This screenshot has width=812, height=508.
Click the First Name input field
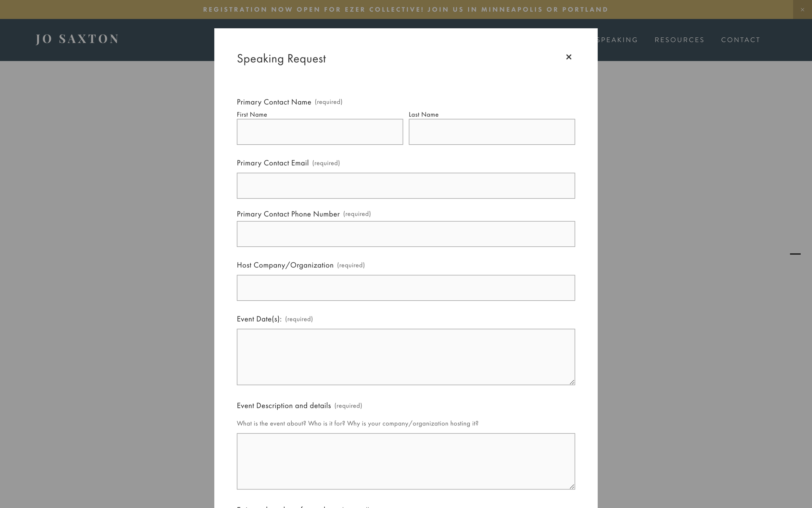[320, 132]
